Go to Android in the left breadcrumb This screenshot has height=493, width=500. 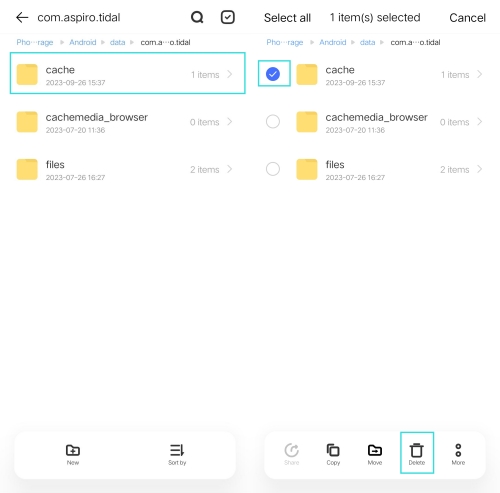point(83,42)
